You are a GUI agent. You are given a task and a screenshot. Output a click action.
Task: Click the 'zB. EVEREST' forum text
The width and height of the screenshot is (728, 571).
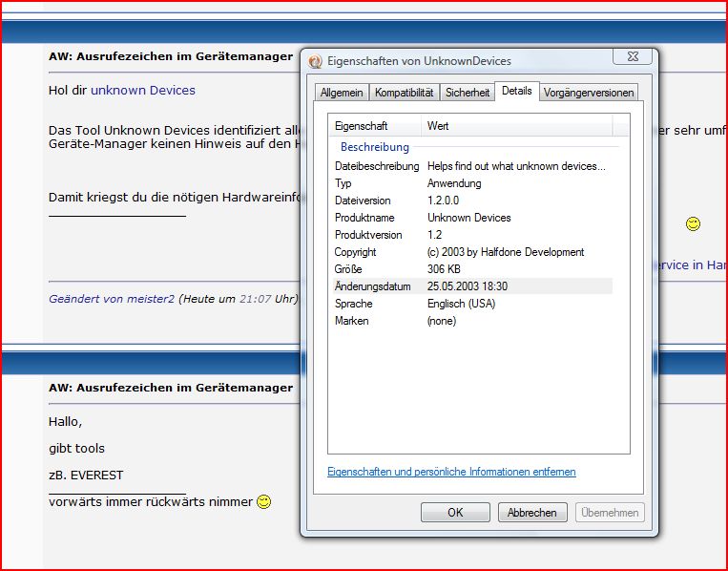point(86,476)
